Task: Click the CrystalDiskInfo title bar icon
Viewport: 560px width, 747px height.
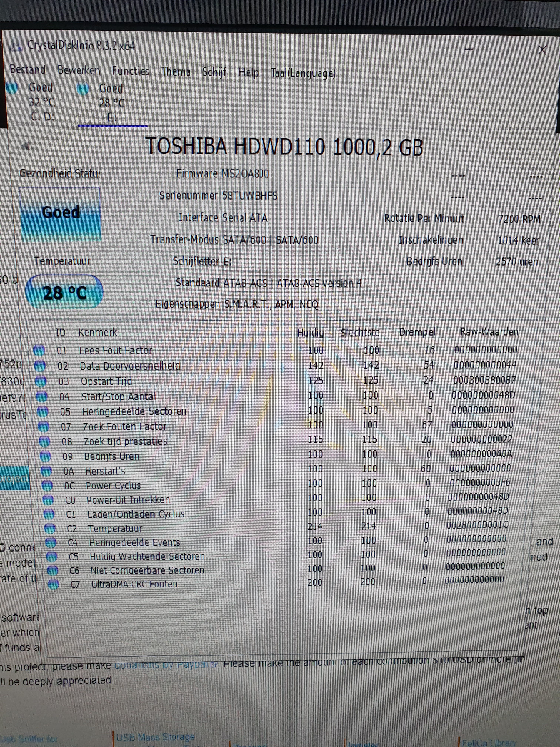Action: (x=16, y=46)
